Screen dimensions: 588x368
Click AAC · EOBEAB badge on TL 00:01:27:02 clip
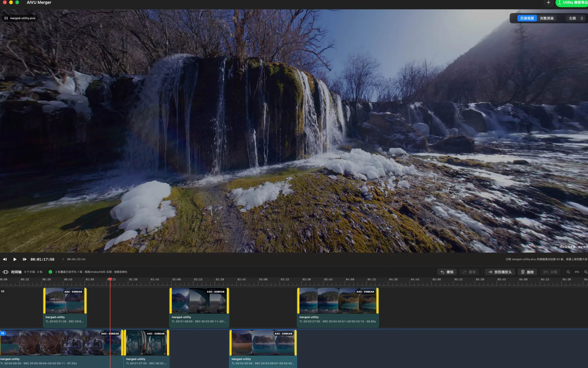point(156,333)
